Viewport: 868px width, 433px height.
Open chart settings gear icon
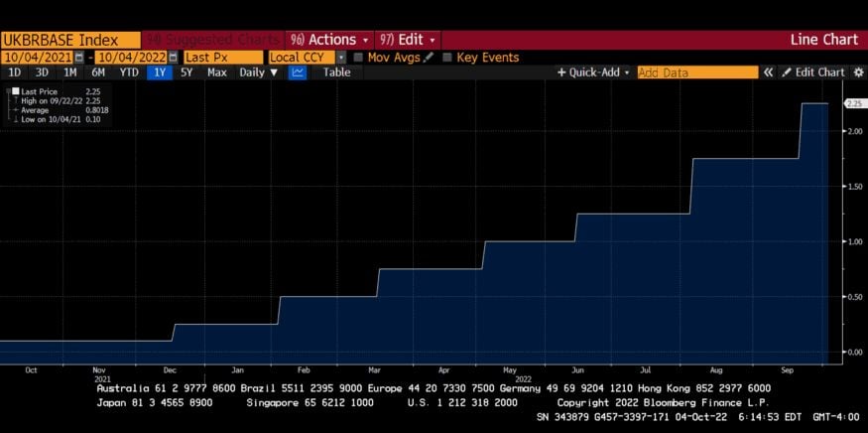[859, 72]
